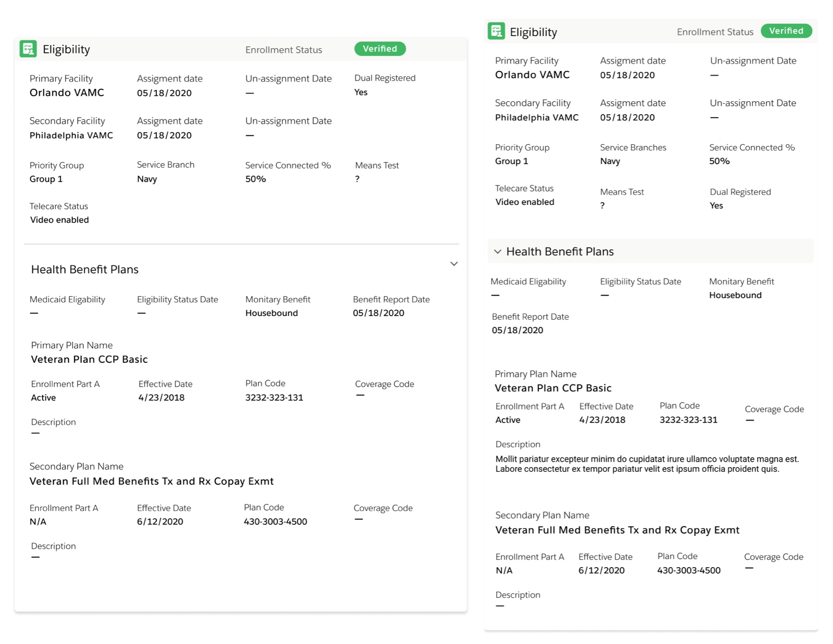The height and width of the screenshot is (644, 833).
Task: Click the Verified badge in the wide four-column card
Action: (380, 49)
